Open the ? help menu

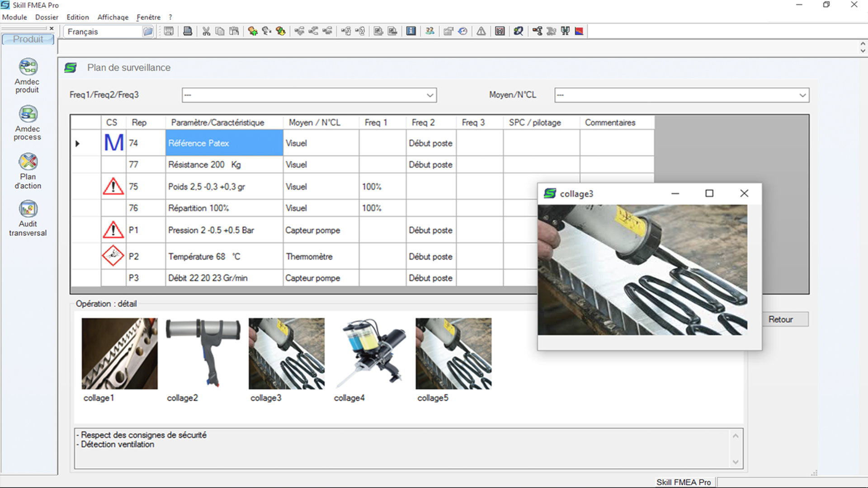(x=170, y=17)
